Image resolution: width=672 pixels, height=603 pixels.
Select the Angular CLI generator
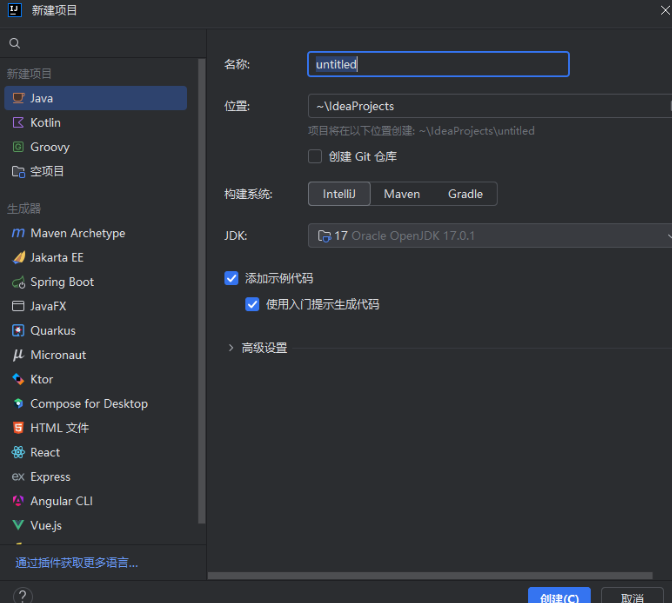(96, 501)
